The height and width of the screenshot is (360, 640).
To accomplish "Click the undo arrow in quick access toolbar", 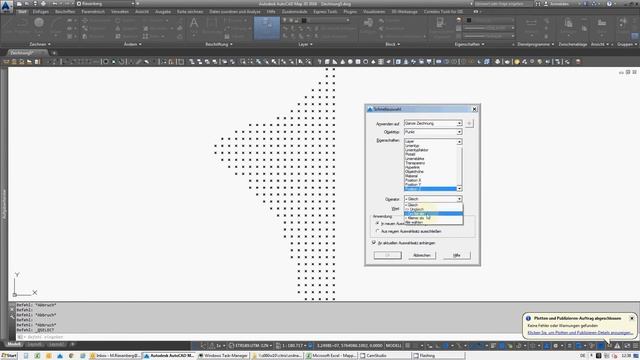I will coord(55,4).
